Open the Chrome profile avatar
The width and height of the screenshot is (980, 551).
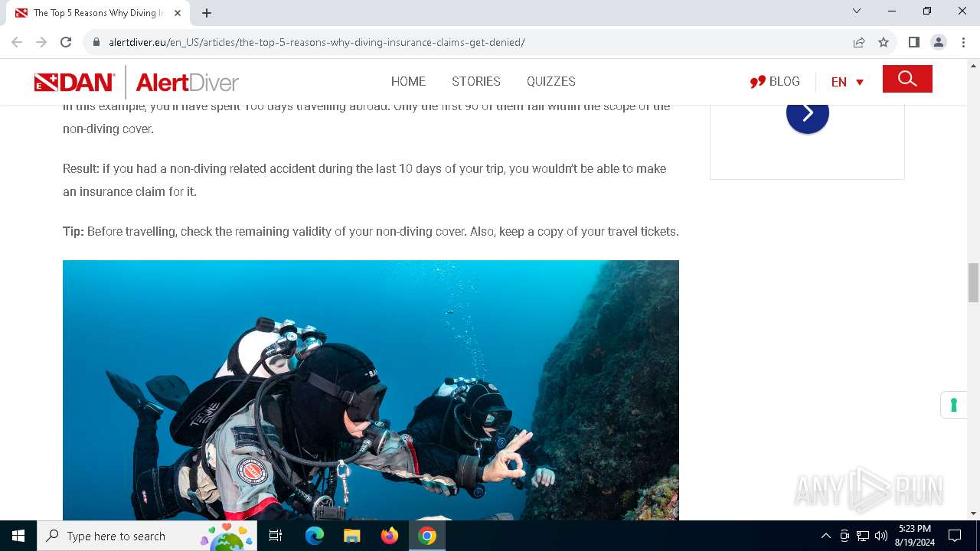939,42
